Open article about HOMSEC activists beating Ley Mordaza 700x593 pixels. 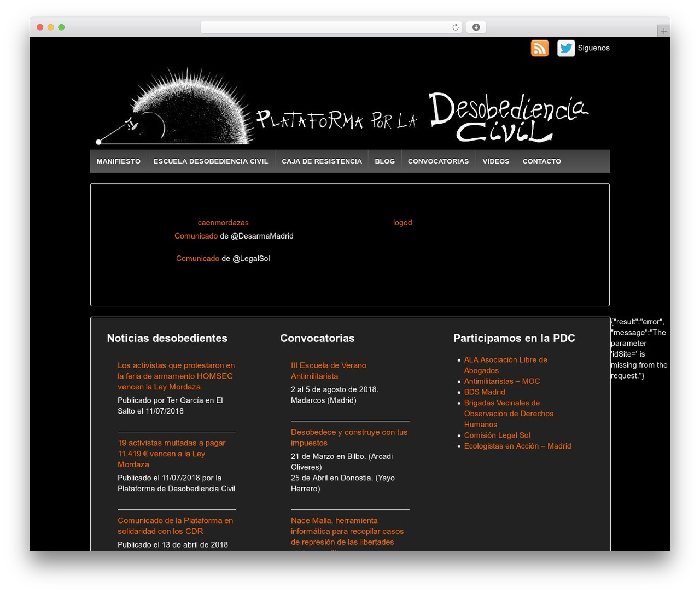176,376
